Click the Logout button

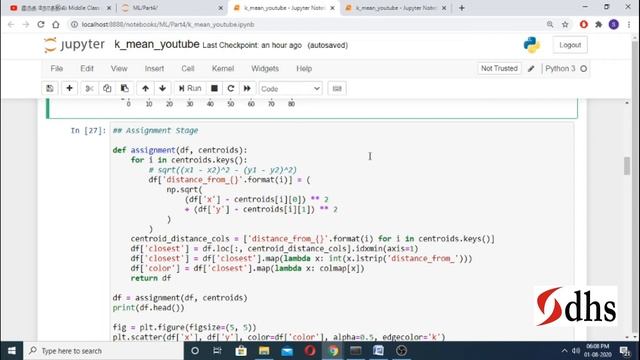pyautogui.click(x=570, y=45)
